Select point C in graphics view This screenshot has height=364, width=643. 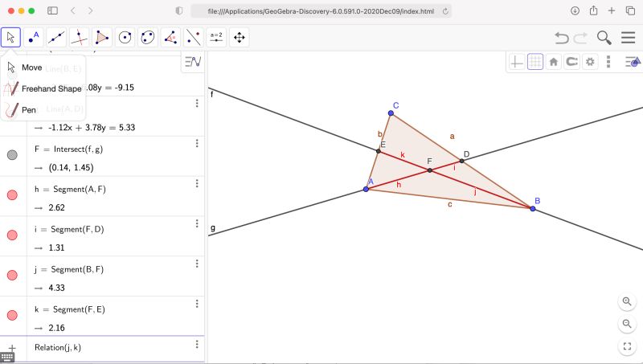click(391, 113)
